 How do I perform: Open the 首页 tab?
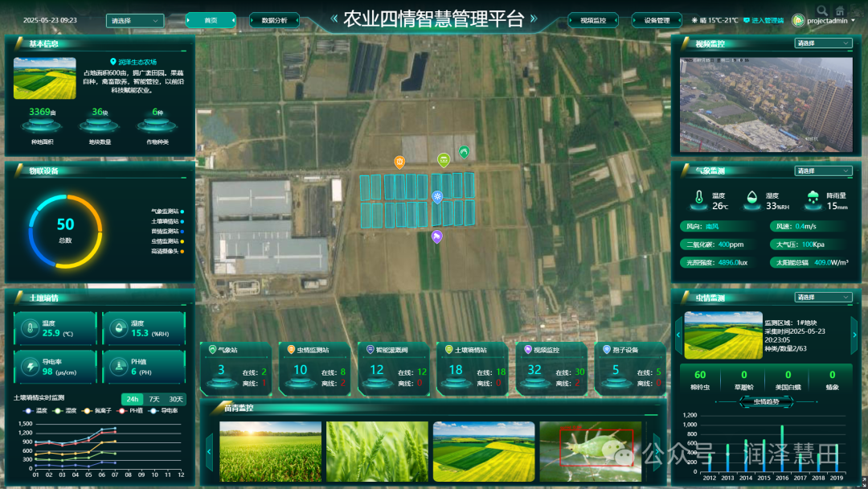coord(211,20)
